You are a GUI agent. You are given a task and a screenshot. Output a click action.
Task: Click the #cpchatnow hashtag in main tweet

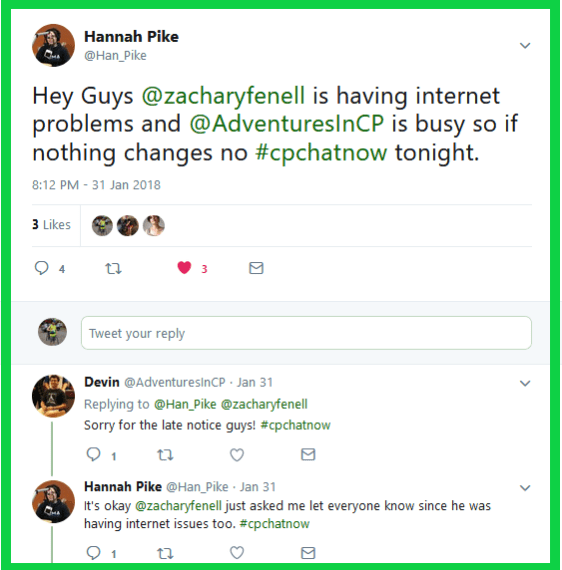coord(321,152)
